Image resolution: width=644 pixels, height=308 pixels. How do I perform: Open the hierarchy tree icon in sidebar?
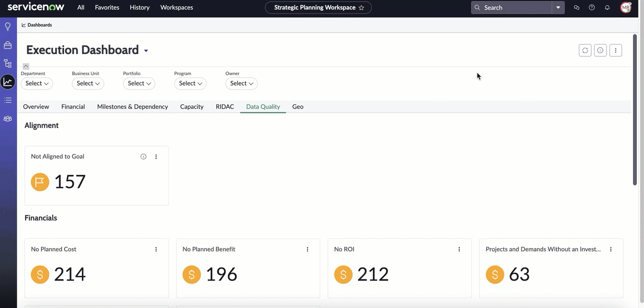click(x=8, y=64)
